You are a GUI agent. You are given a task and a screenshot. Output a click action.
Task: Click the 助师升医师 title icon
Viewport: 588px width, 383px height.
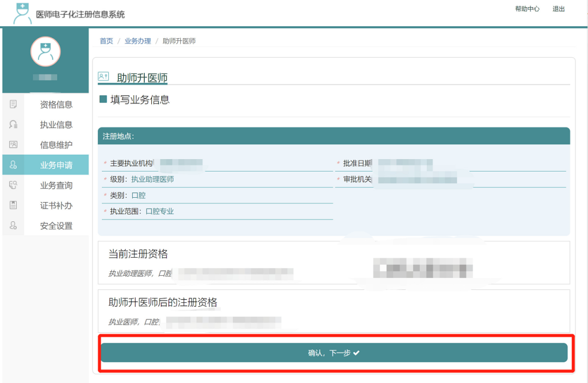(x=103, y=77)
